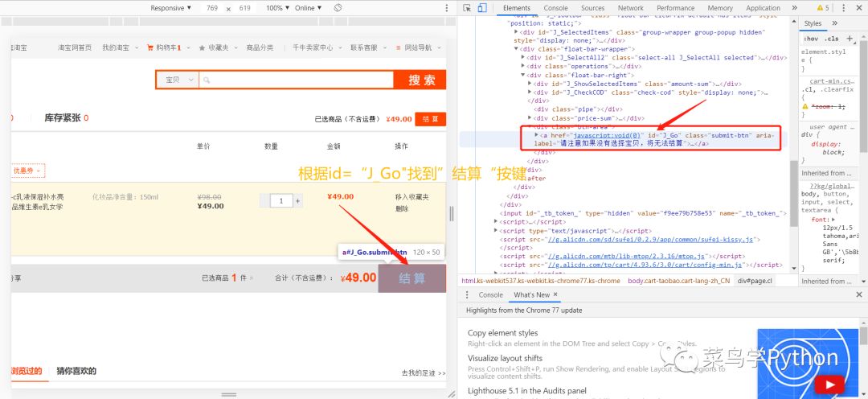Close the What's New drawer tab
868x399 pixels.
(x=555, y=294)
